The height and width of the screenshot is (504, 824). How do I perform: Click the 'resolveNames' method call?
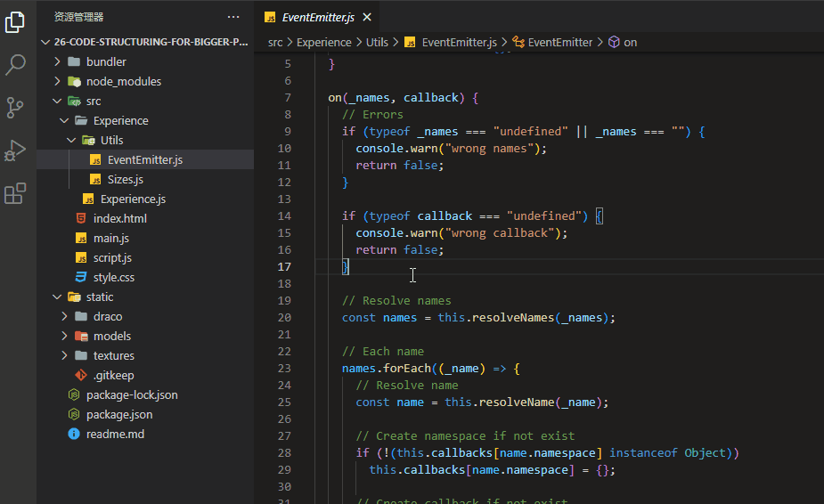coord(513,318)
